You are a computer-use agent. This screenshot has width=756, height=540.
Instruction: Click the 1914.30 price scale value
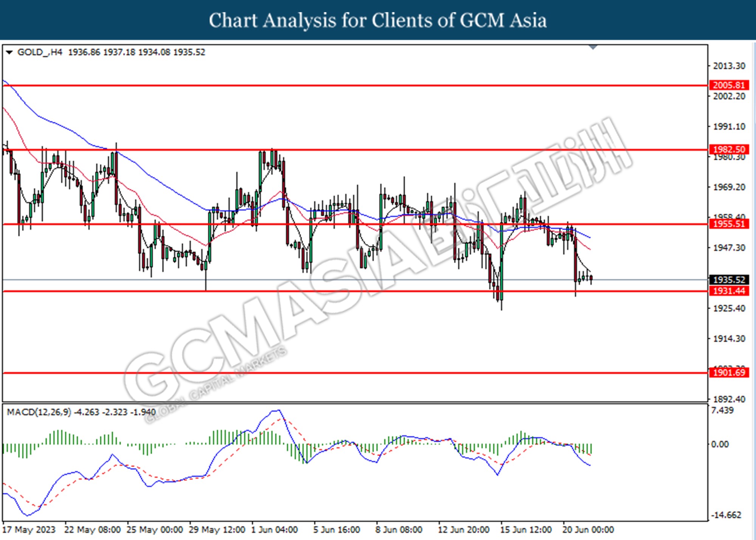coord(729,338)
